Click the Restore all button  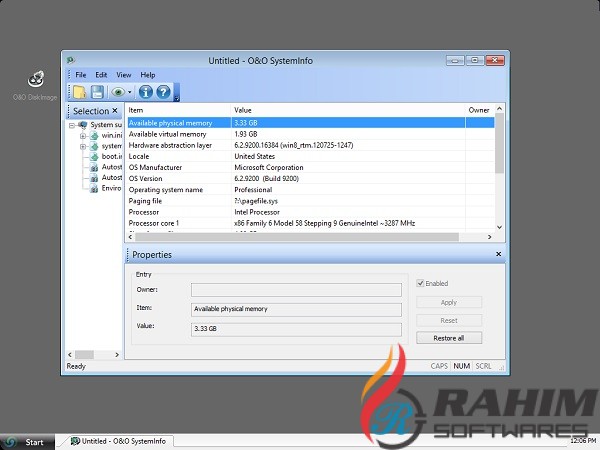(x=449, y=338)
